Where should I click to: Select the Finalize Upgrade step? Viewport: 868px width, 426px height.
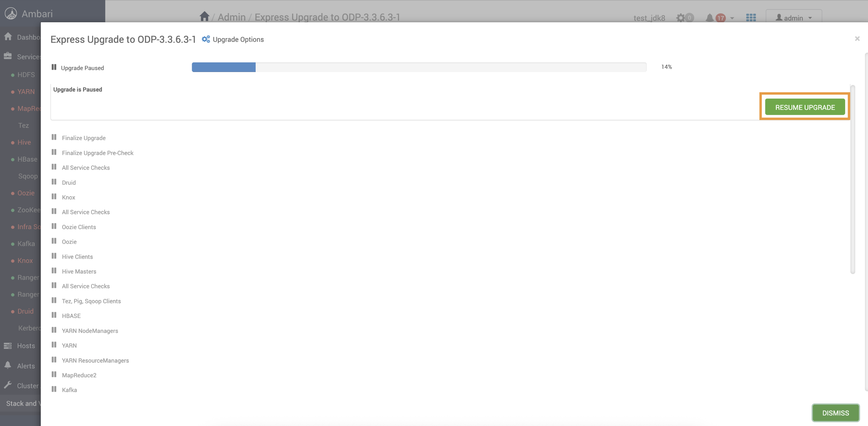click(84, 138)
